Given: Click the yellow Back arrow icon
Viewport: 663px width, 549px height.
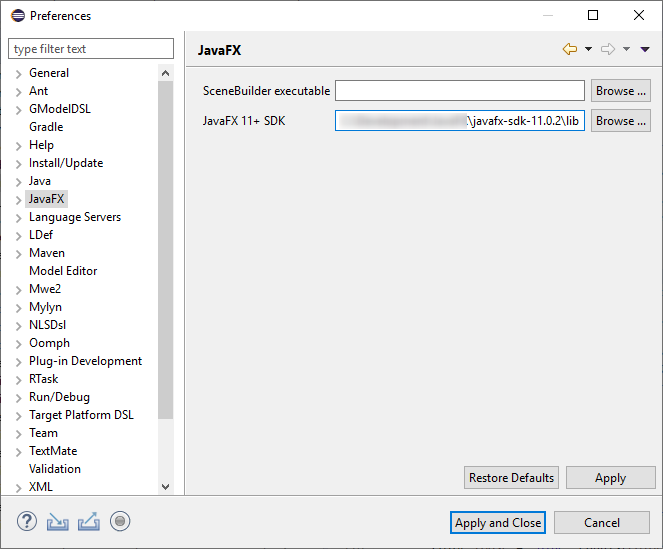Looking at the screenshot, I should click(570, 49).
